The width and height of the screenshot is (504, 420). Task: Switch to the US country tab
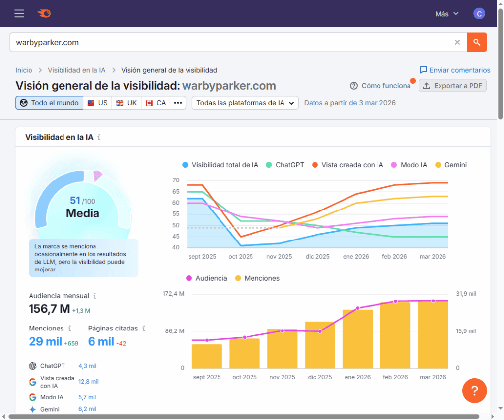[97, 103]
